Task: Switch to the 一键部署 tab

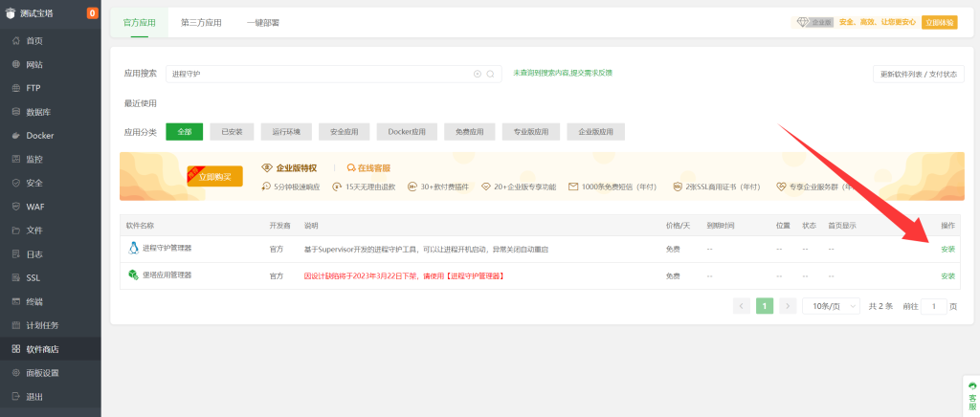Action: [262, 22]
